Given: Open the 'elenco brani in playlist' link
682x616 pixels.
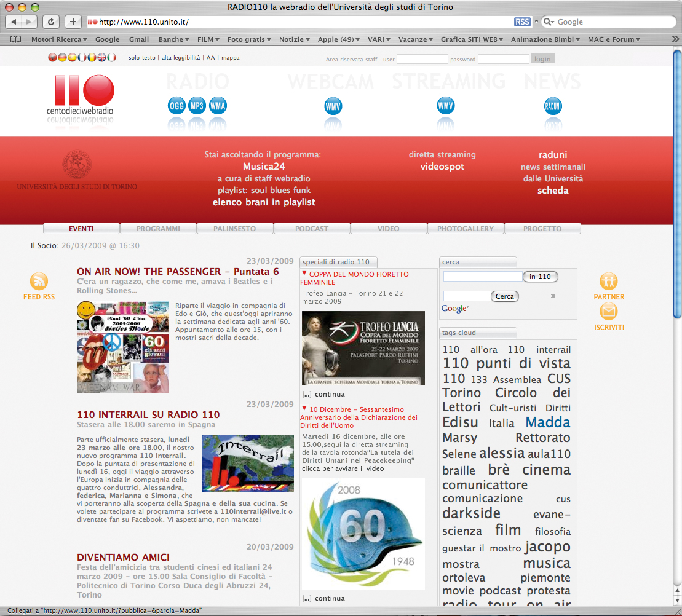Looking at the screenshot, I should click(264, 202).
